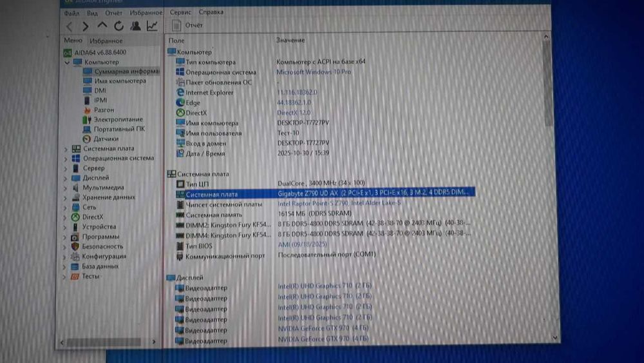Viewport: 644px width, 363px height.
Task: Expand the Конфигурация tree node
Action: pyautogui.click(x=64, y=257)
